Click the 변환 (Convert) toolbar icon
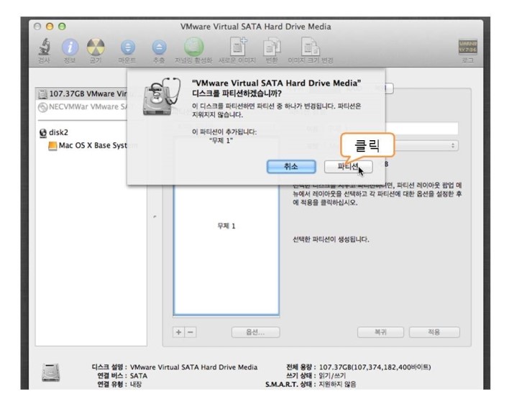 pyautogui.click(x=272, y=47)
